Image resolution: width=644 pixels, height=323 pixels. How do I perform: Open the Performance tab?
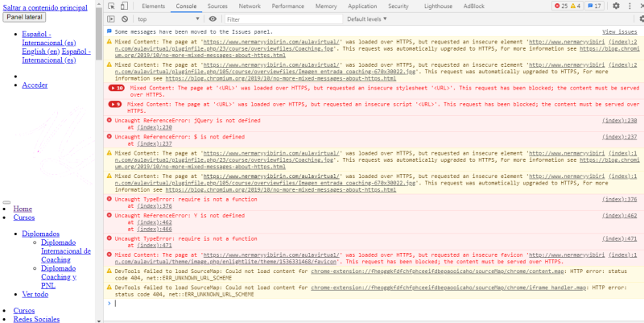[288, 6]
